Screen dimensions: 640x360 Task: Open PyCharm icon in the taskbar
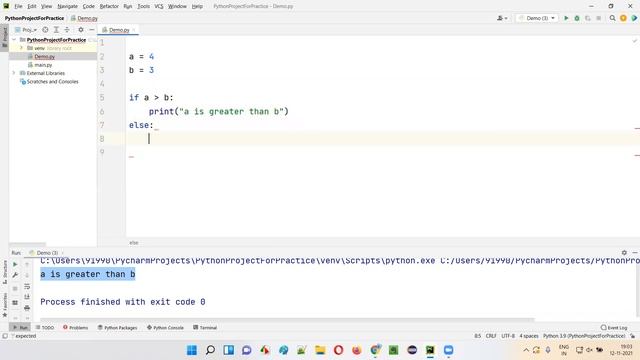430,350
